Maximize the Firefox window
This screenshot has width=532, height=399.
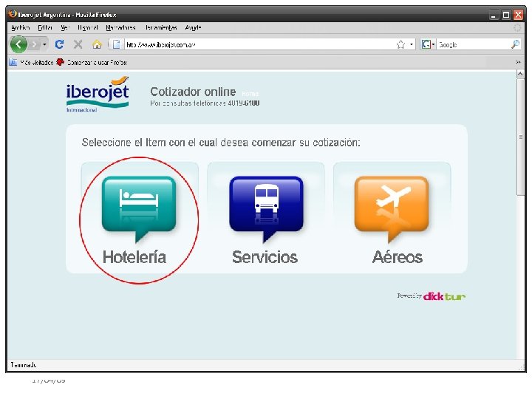coord(506,15)
